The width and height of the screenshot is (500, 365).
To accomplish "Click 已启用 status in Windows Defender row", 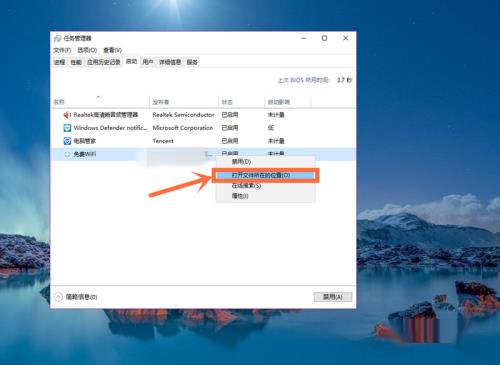I will 230,128.
